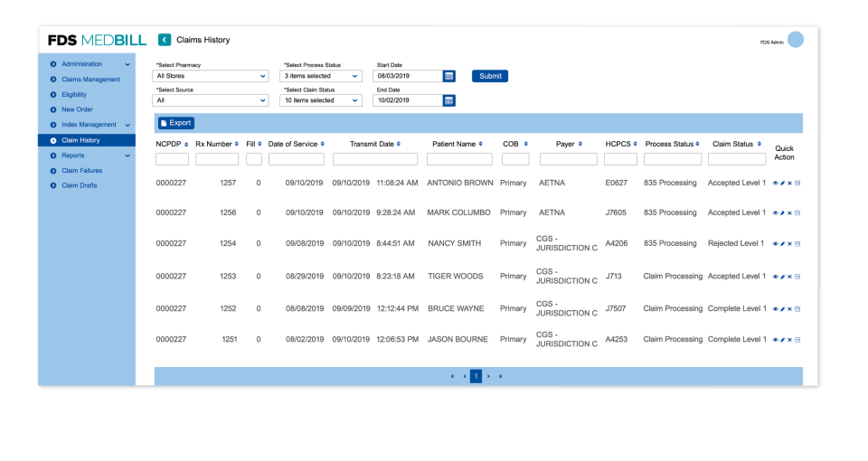Click the X delete icon for Nancy Smith's claim
This screenshot has height=461, width=868.
coord(789,244)
